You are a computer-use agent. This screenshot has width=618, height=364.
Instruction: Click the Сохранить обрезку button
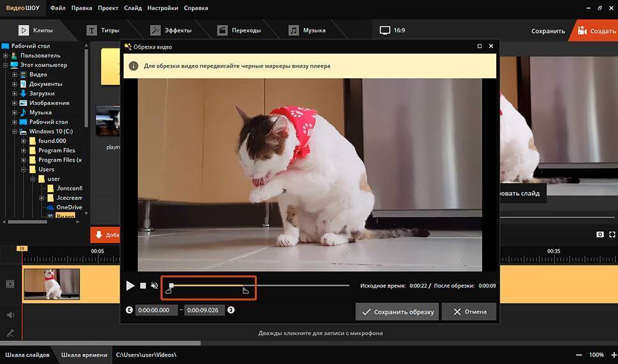pos(397,312)
